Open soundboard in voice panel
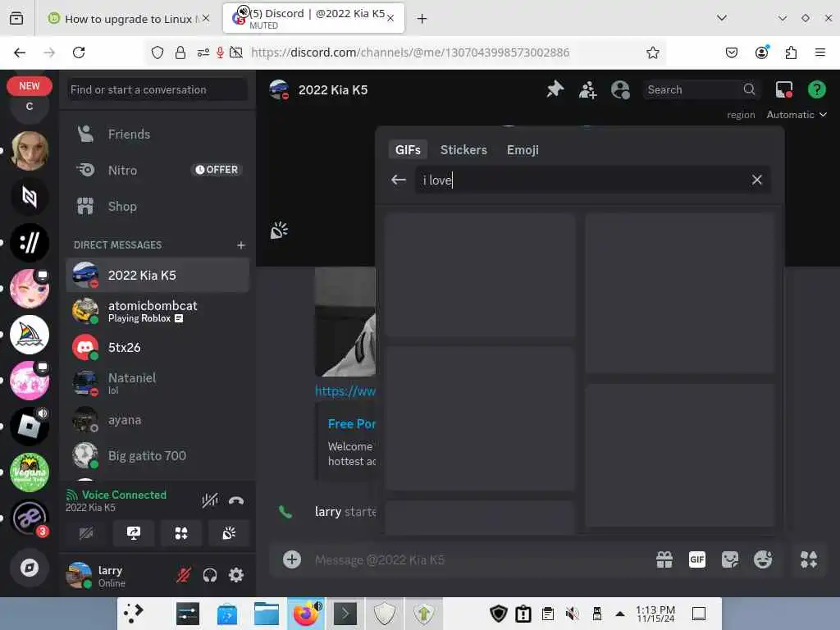 click(x=229, y=533)
